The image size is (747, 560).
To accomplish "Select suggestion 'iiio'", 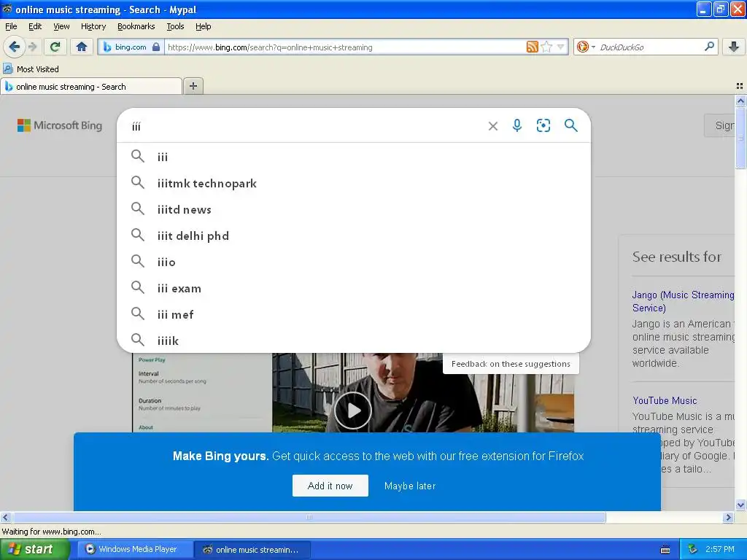I will 354,262.
